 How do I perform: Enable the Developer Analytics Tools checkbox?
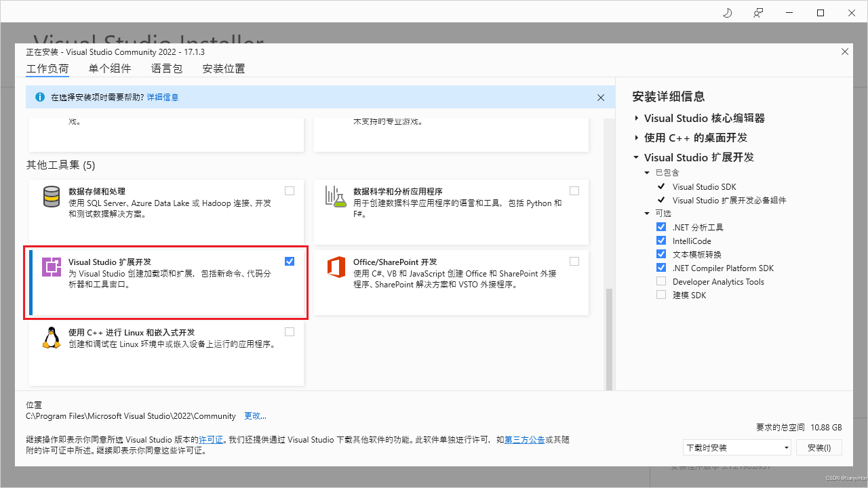(x=661, y=281)
